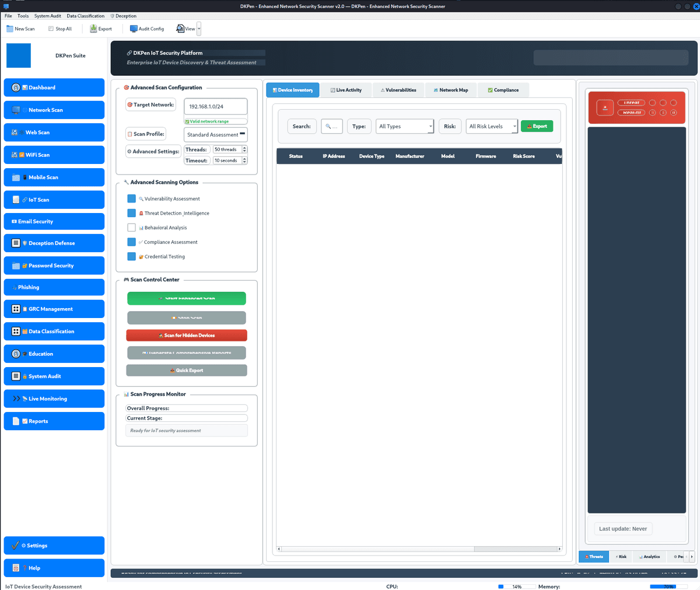Open the Deception Defense panel

point(54,243)
